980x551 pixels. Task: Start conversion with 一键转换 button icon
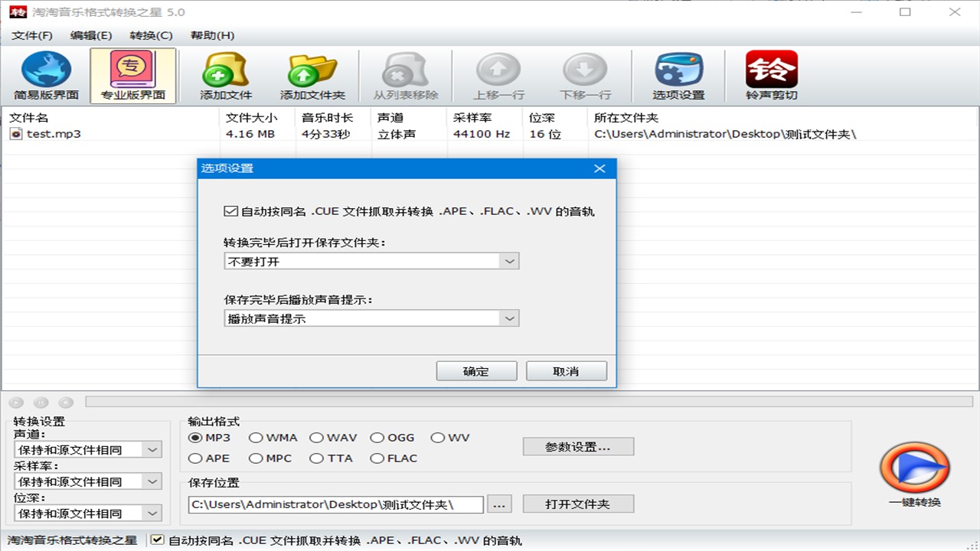pyautogui.click(x=915, y=468)
